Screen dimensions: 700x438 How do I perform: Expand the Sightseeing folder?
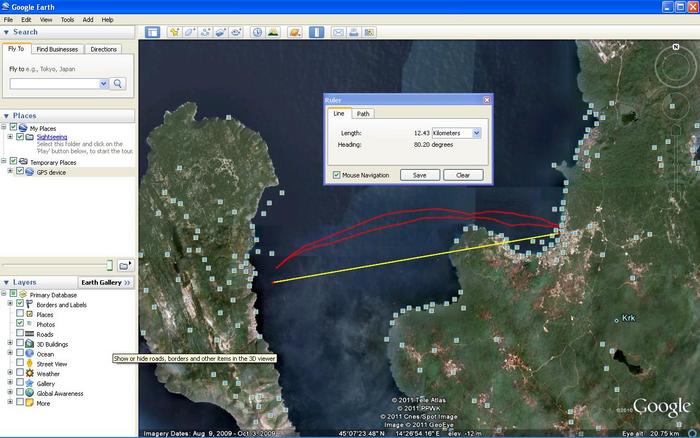9,137
